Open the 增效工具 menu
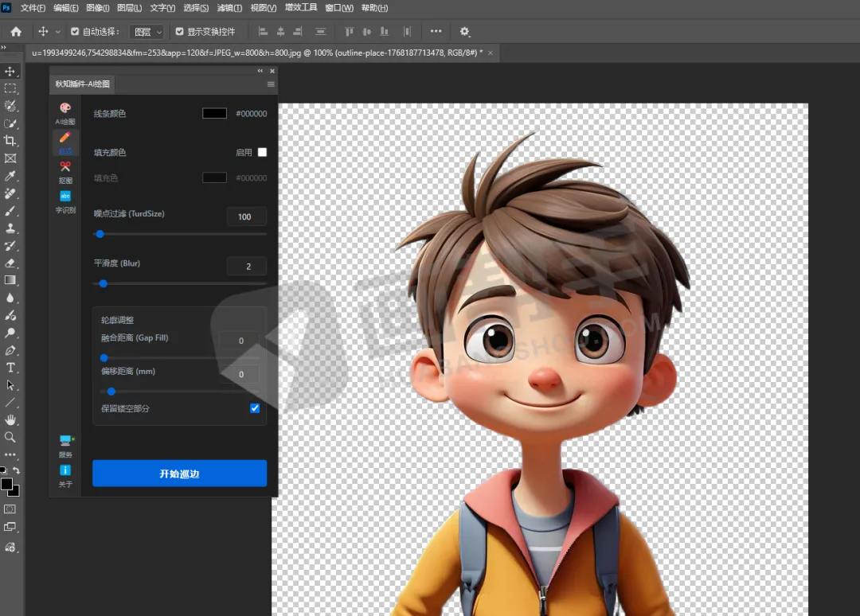 point(301,8)
